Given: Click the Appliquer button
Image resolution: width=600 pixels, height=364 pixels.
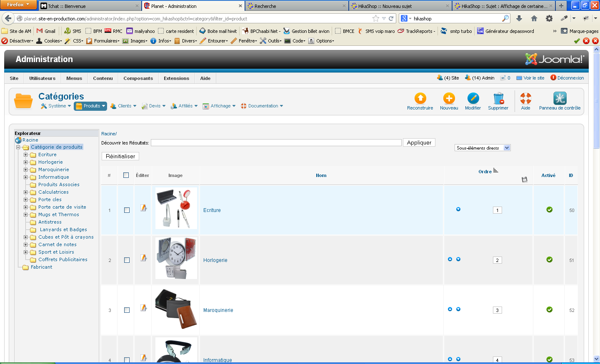Looking at the screenshot, I should pos(419,142).
